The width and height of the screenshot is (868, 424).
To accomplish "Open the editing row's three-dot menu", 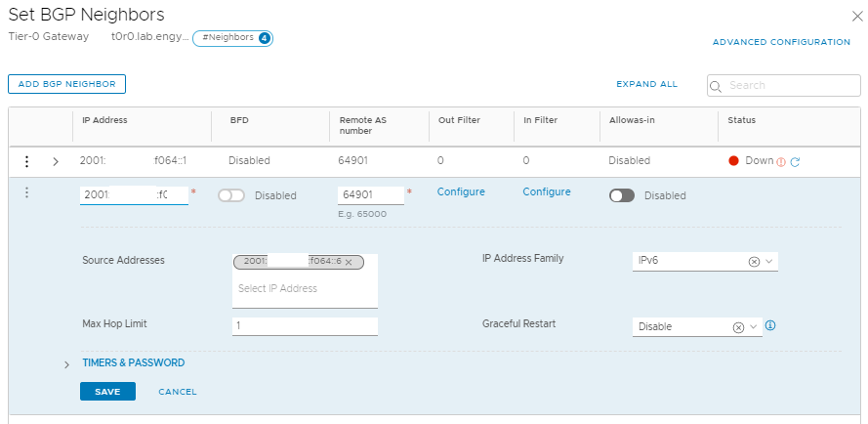I will tap(27, 193).
